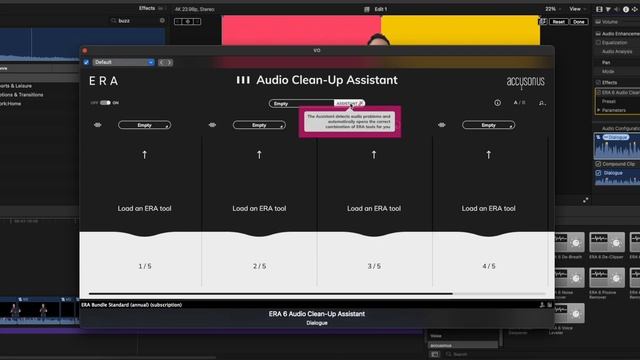Open the video inspector film icon
Screen dimensions: 640x360
point(599,9)
